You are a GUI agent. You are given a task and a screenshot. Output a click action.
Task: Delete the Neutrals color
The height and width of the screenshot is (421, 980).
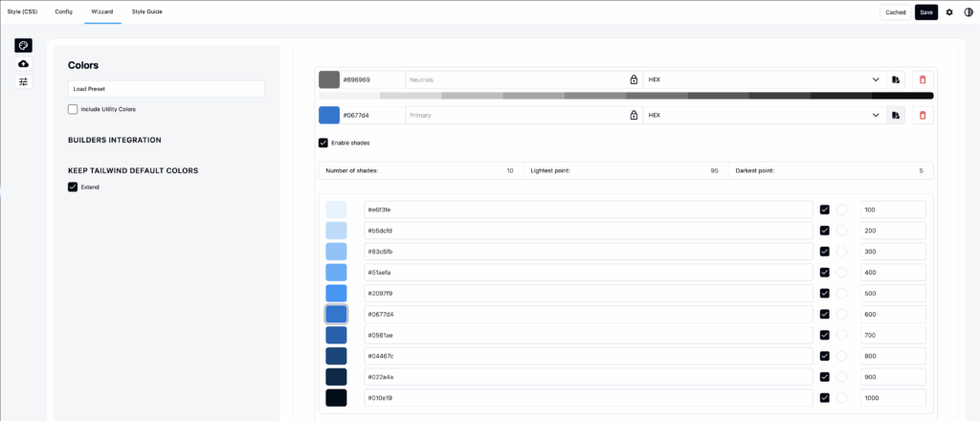[x=923, y=80]
